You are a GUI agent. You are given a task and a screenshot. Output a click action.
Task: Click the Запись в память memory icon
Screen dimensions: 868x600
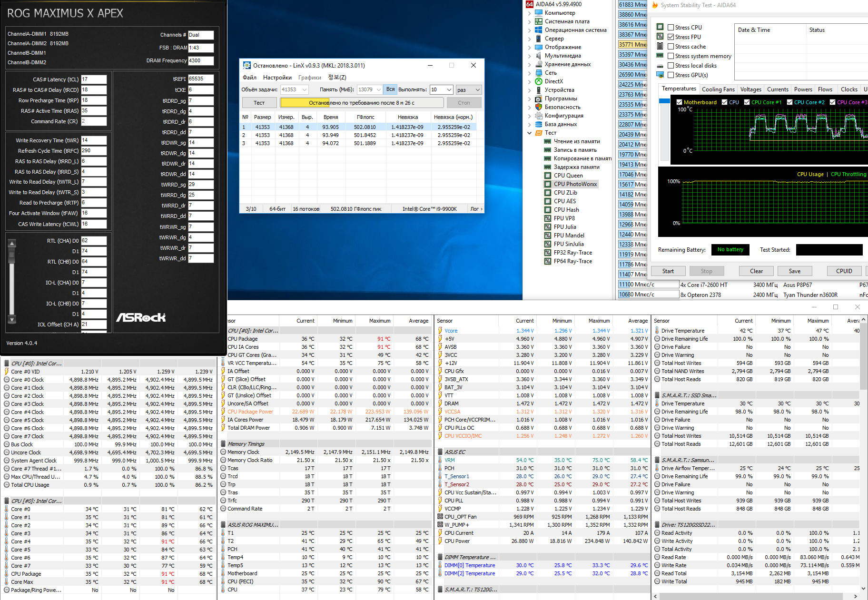point(548,150)
